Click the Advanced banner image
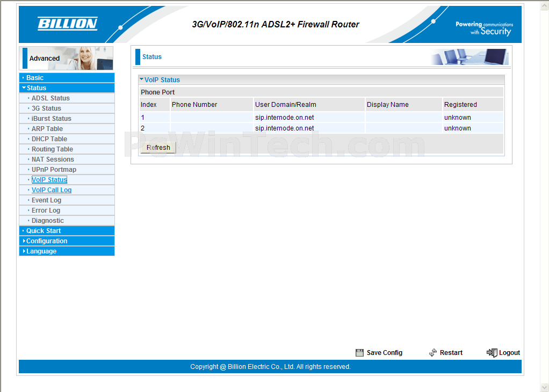Viewport: 549px width, 392px height. click(66, 58)
